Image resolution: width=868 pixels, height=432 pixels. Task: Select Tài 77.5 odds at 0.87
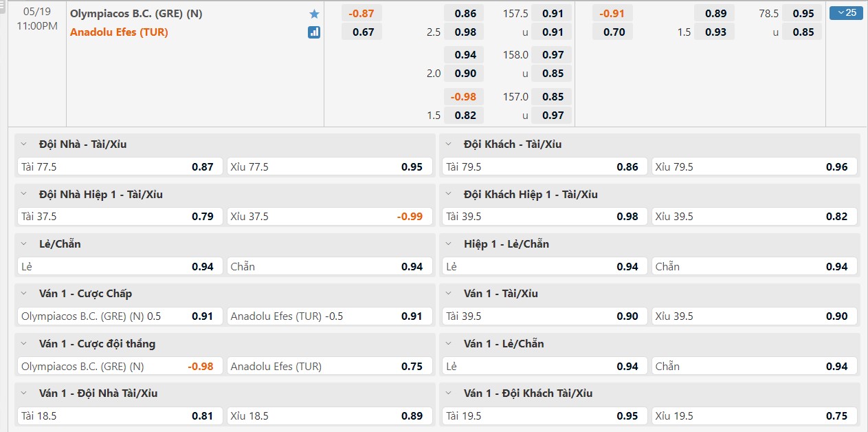pos(120,166)
